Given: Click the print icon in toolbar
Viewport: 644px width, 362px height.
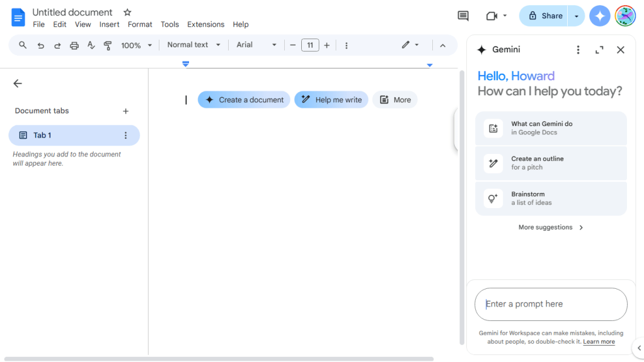Looking at the screenshot, I should (74, 45).
